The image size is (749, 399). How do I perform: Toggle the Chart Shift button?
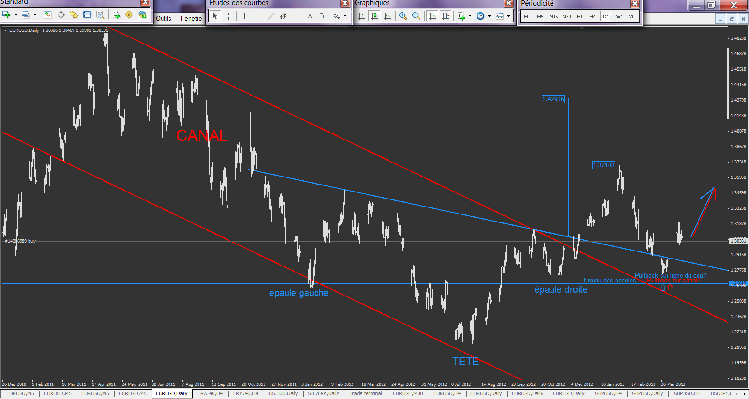point(445,16)
